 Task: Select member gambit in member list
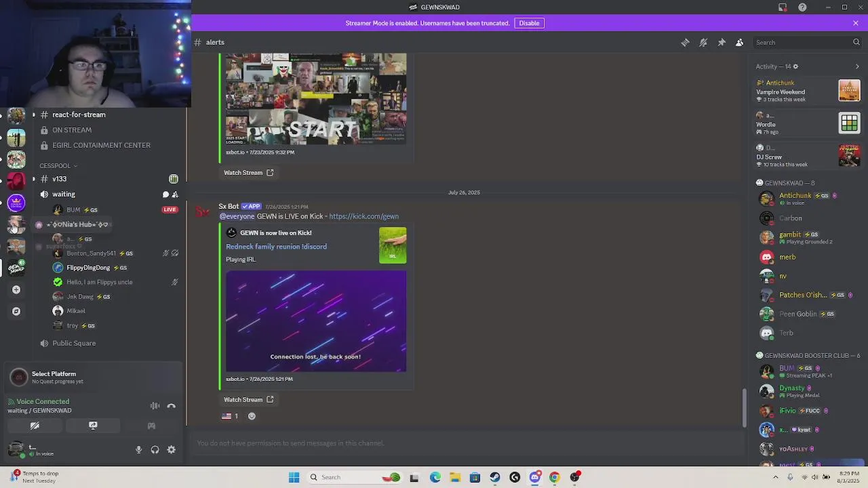click(808, 237)
